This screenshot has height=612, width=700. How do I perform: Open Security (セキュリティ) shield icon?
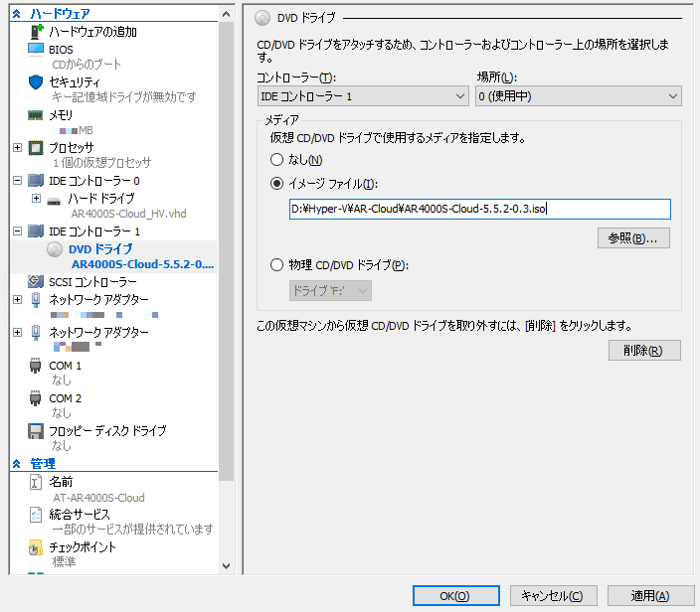pos(36,82)
